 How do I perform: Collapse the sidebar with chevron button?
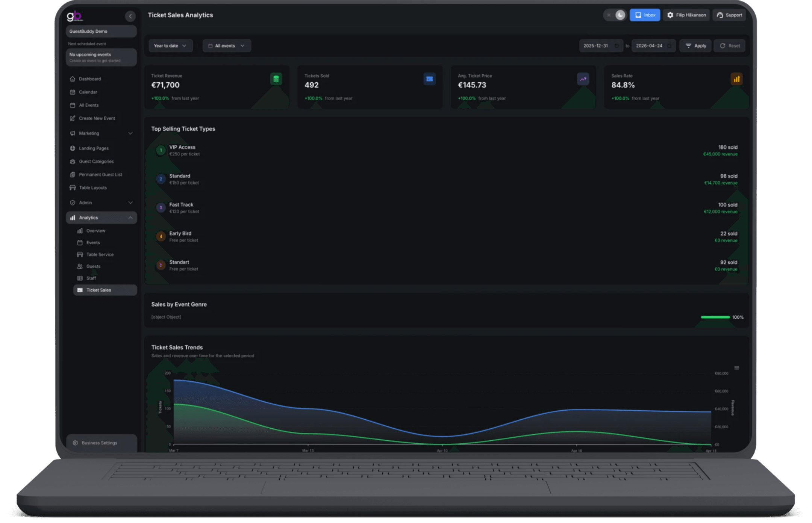pos(130,16)
